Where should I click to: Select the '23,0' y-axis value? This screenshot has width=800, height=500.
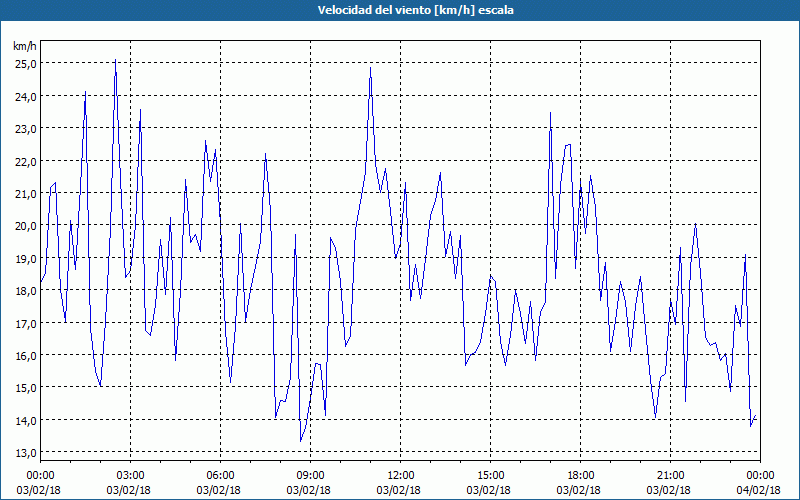point(24,129)
